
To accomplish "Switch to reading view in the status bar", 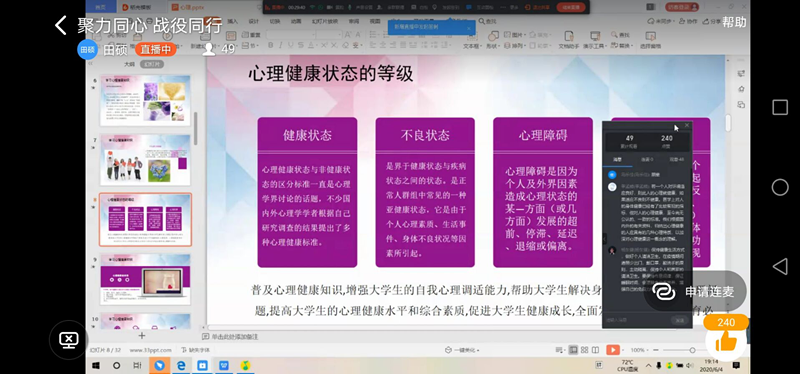I will 595,350.
